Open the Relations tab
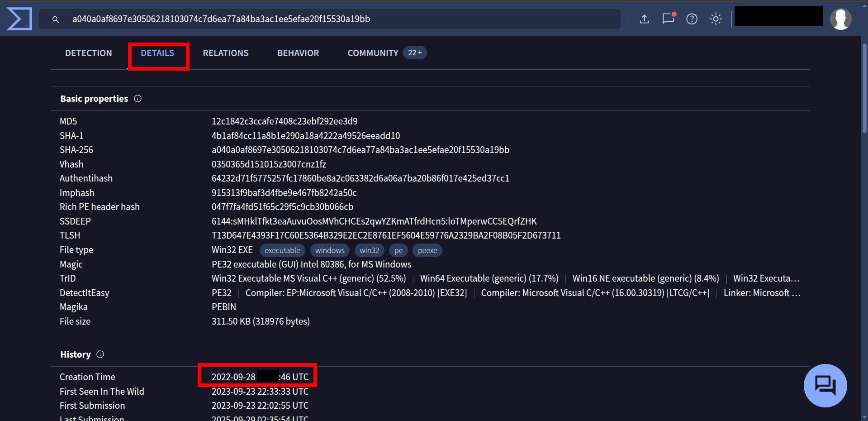Screen dimensions: 868x421 (x=226, y=53)
